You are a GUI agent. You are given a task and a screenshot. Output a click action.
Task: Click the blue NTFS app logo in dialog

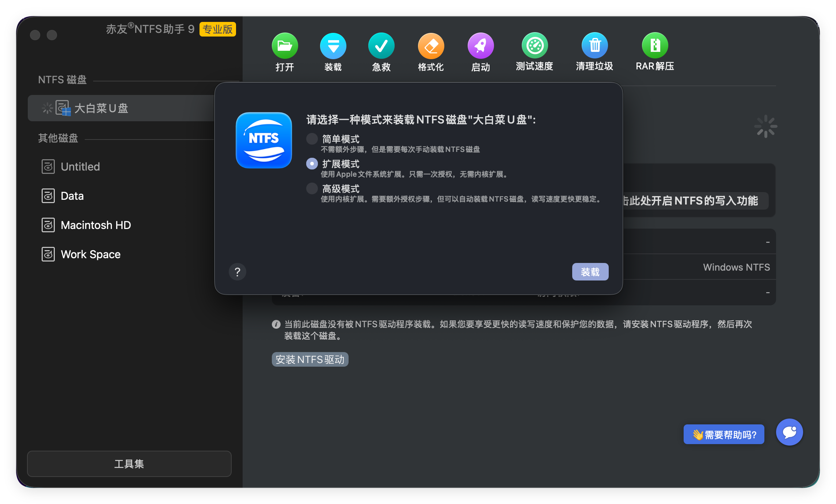264,140
